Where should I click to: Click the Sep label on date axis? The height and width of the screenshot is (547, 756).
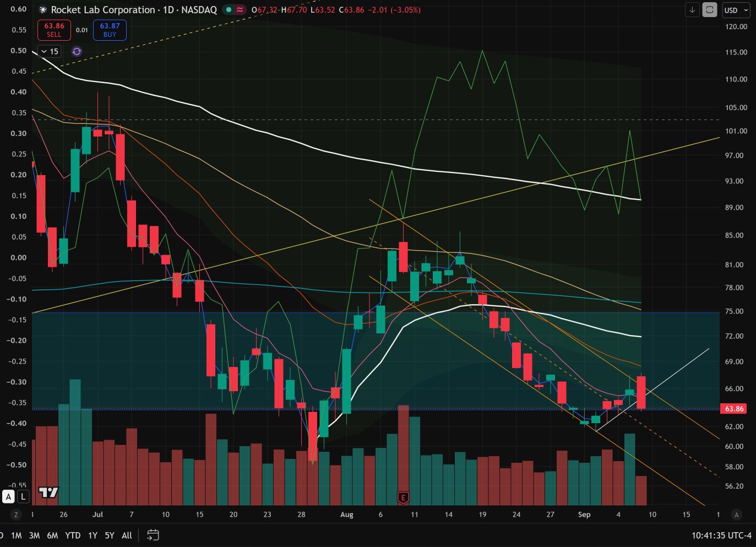[584, 514]
